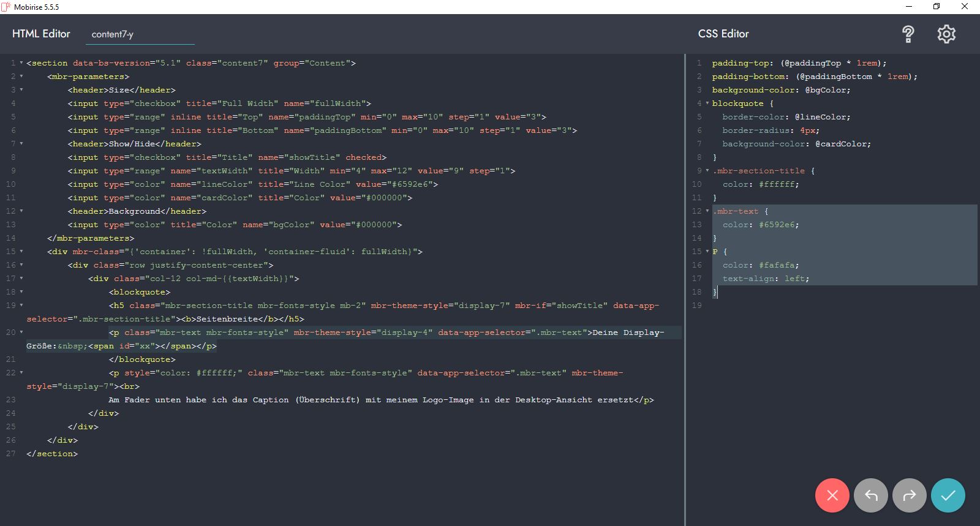Click the Mobirise app icon in title bar
The image size is (980, 526).
pos(6,7)
